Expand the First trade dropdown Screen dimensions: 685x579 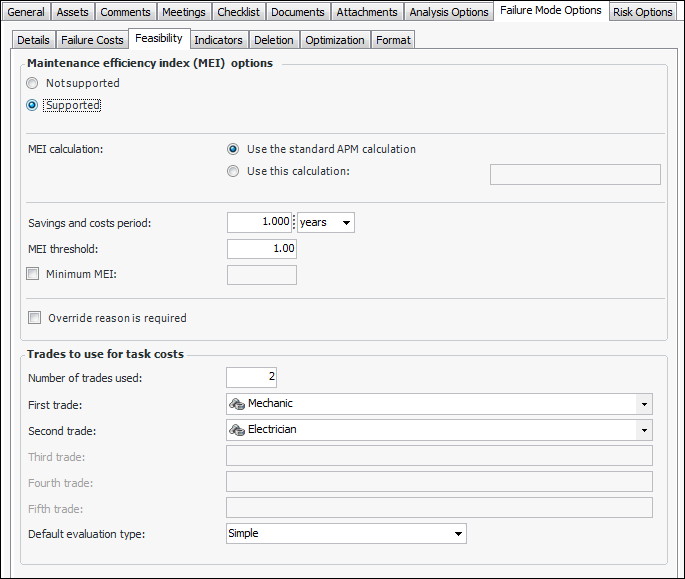click(x=644, y=404)
